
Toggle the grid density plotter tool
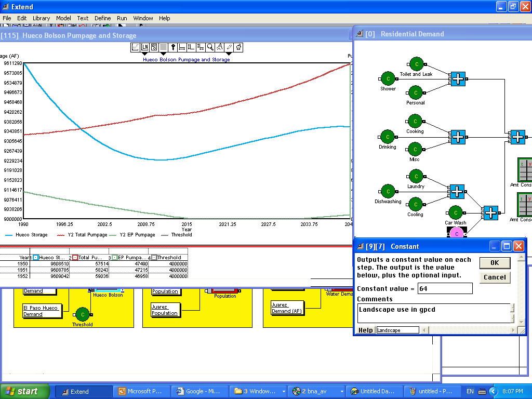click(163, 47)
